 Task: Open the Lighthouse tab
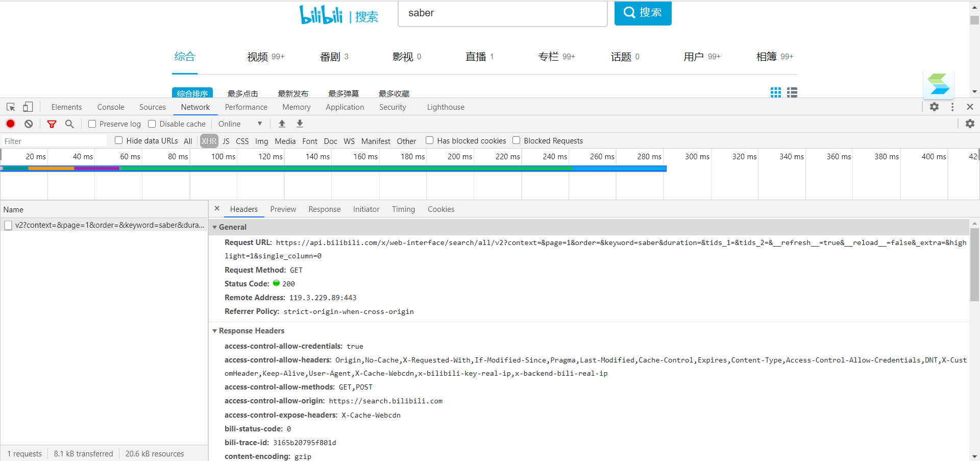point(446,107)
